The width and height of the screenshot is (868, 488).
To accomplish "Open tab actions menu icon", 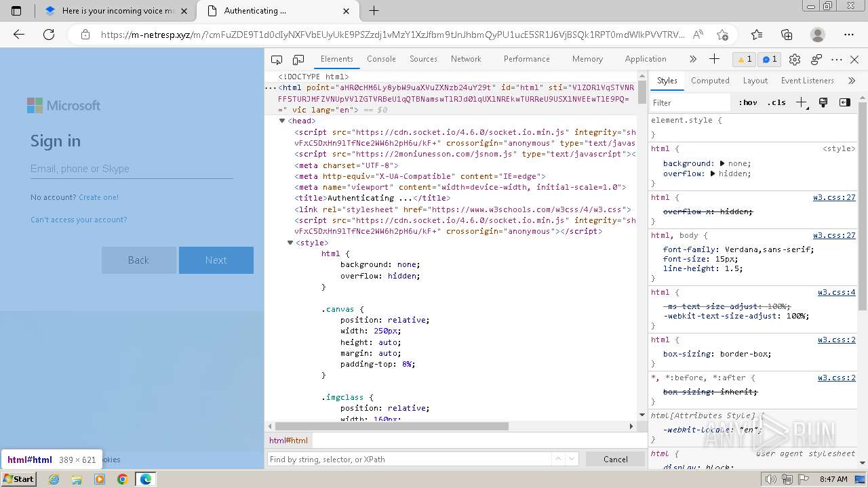I will (16, 11).
